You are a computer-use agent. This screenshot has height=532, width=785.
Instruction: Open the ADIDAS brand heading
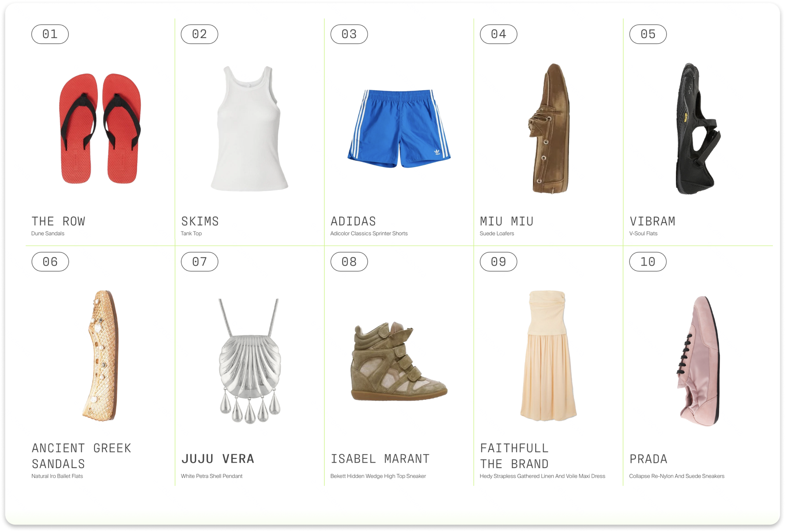tap(353, 222)
